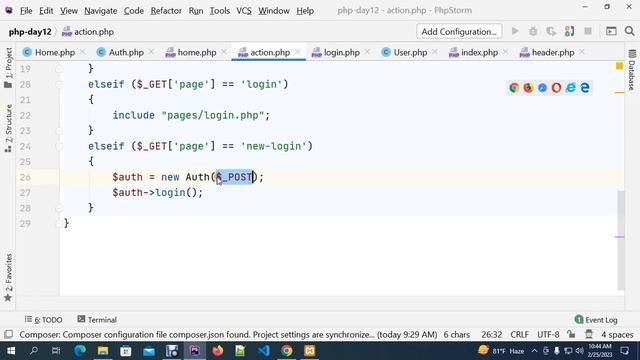Click Add Configuration button
Viewport: 640px width, 360px height.
[x=459, y=31]
